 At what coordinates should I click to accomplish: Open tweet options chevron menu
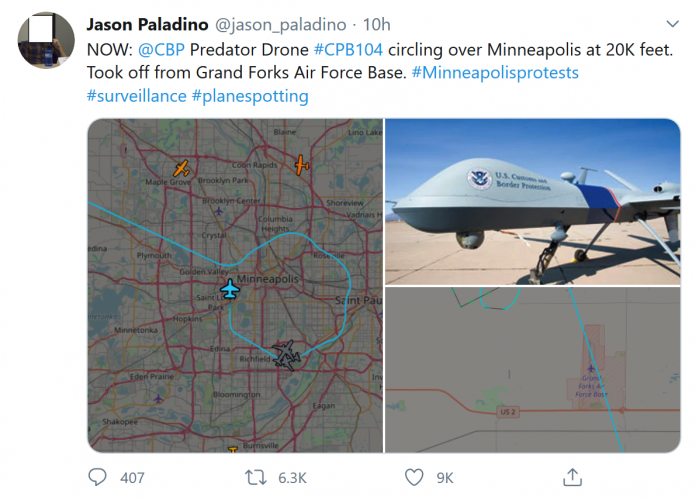click(669, 24)
